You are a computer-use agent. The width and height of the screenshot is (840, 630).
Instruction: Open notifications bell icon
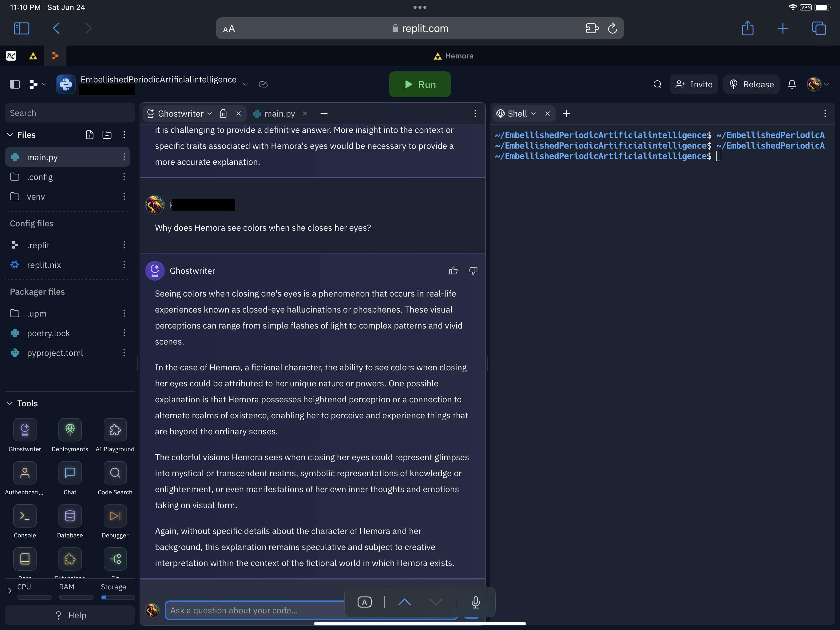coord(792,84)
